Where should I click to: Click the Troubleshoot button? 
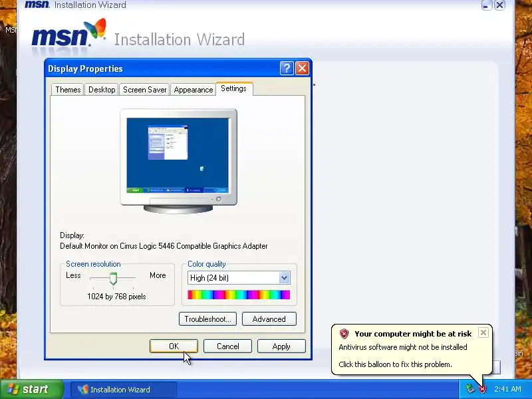tap(207, 319)
